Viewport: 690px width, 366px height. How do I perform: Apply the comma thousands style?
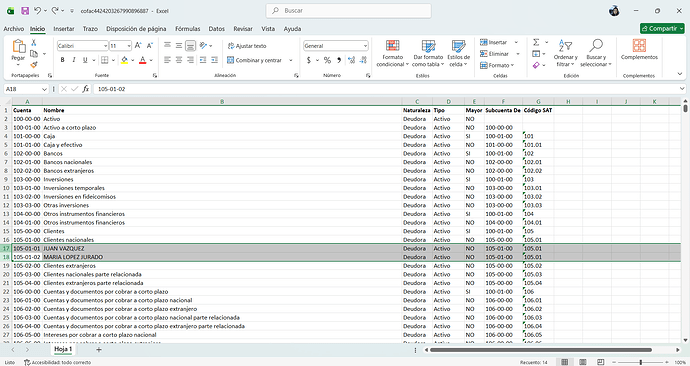click(x=339, y=60)
